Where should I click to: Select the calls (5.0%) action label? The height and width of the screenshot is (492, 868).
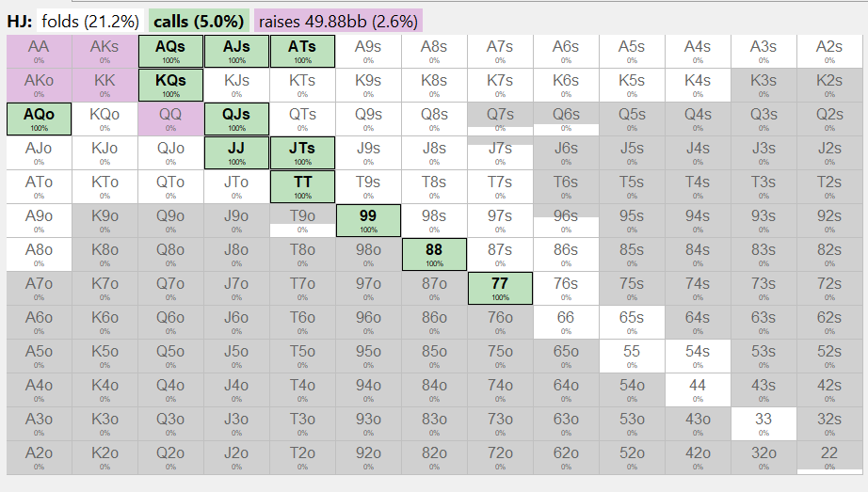[x=199, y=22]
